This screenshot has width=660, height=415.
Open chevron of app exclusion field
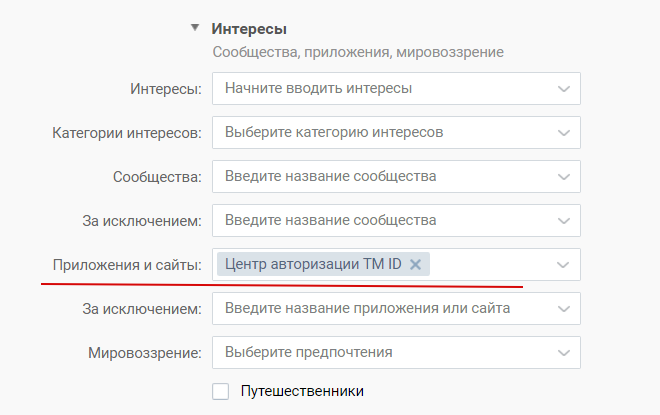564,308
